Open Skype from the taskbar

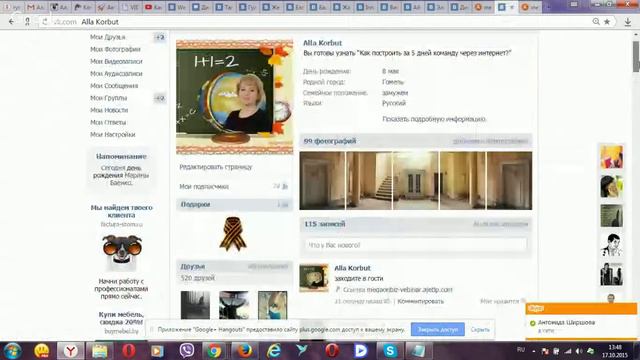(390, 351)
